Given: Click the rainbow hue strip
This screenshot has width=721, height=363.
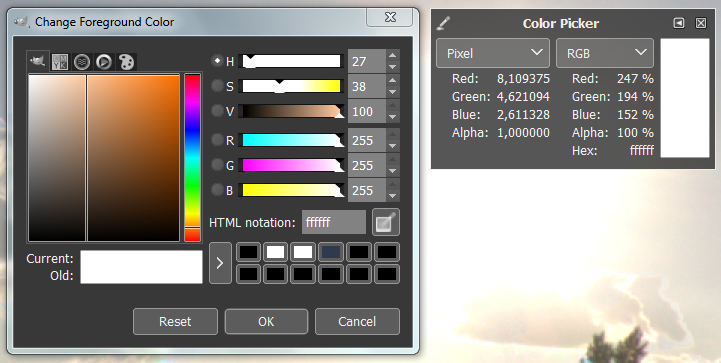Looking at the screenshot, I should (192, 158).
